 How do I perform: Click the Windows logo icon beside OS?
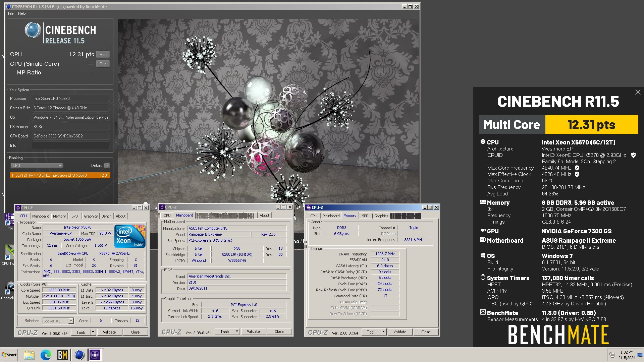coord(483,255)
